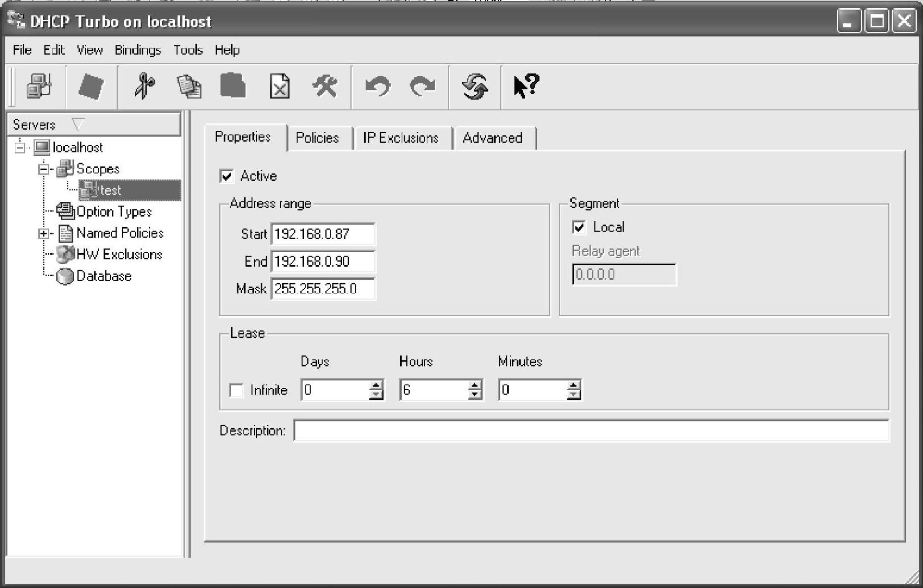Increase the Hours spinner value
The height and width of the screenshot is (588, 923).
[475, 385]
